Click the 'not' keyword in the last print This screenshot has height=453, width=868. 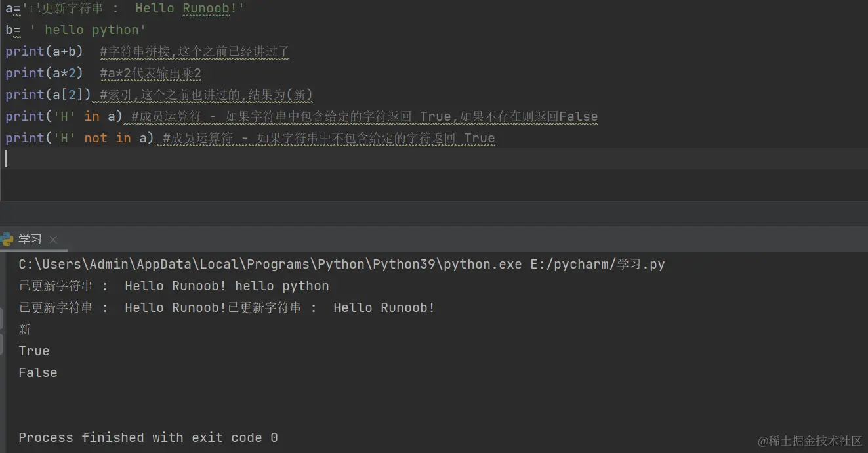coord(96,139)
